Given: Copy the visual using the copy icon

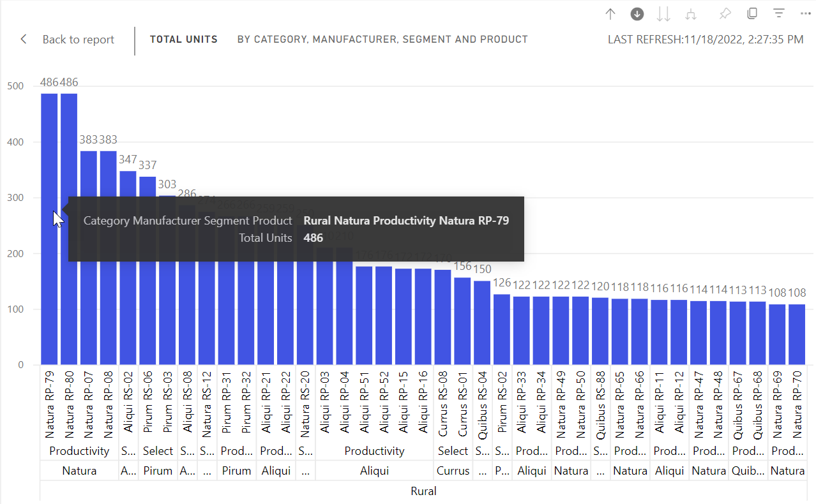Looking at the screenshot, I should pyautogui.click(x=752, y=13).
